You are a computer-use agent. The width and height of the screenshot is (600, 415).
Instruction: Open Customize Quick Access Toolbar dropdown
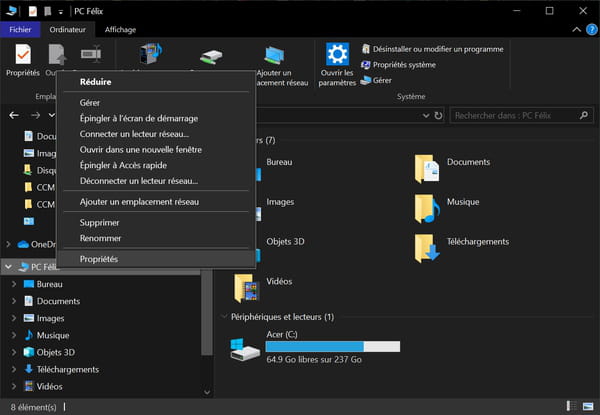point(60,12)
